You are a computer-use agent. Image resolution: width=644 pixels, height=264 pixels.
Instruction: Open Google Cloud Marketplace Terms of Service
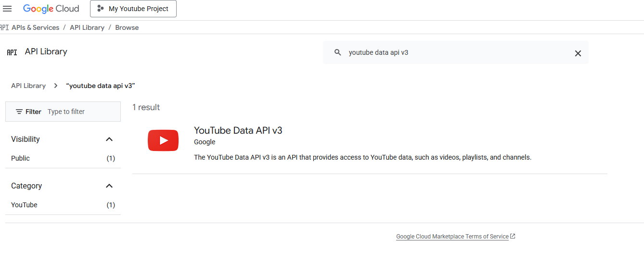tap(452, 237)
